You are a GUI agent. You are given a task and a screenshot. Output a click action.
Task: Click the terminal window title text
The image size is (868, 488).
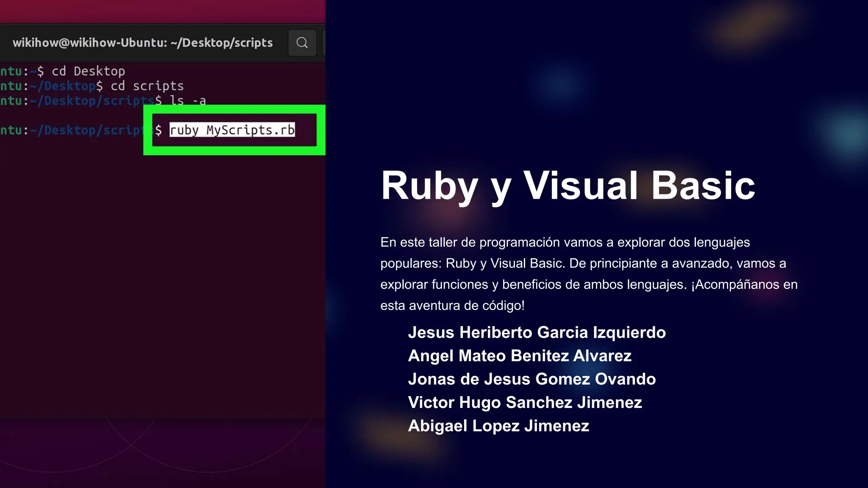(x=142, y=43)
